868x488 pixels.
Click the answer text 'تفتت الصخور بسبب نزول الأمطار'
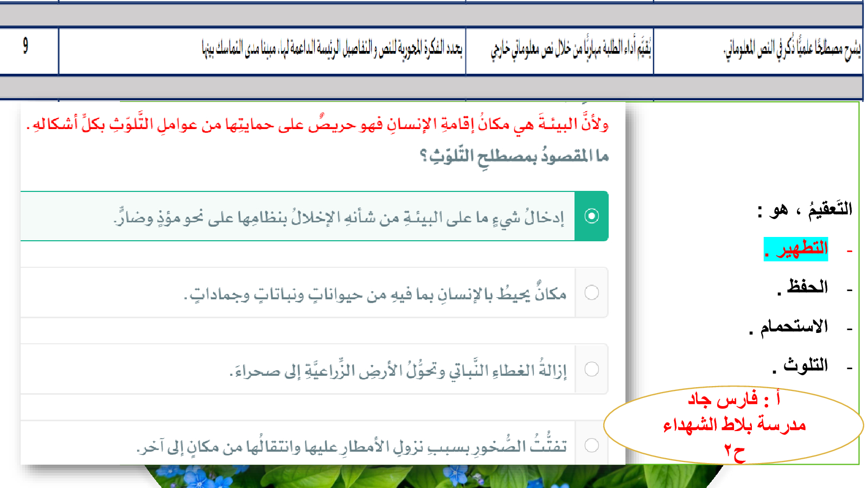(x=352, y=447)
